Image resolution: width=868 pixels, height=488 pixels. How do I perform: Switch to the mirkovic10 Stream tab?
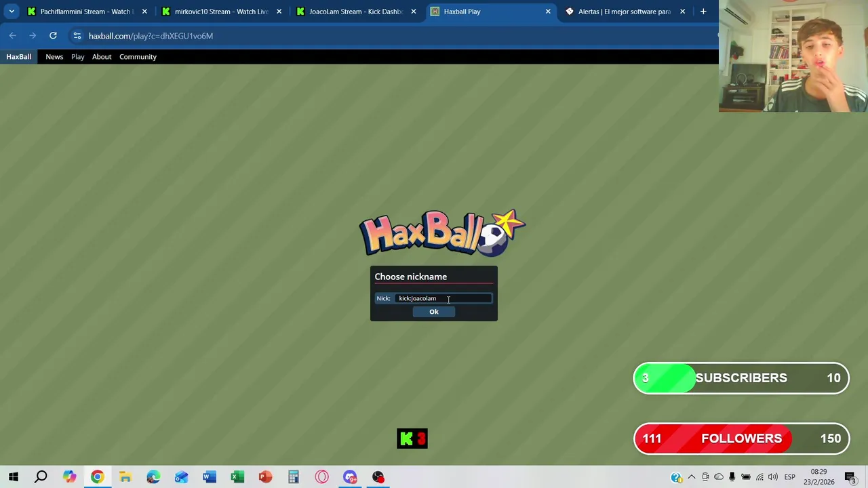pos(221,12)
